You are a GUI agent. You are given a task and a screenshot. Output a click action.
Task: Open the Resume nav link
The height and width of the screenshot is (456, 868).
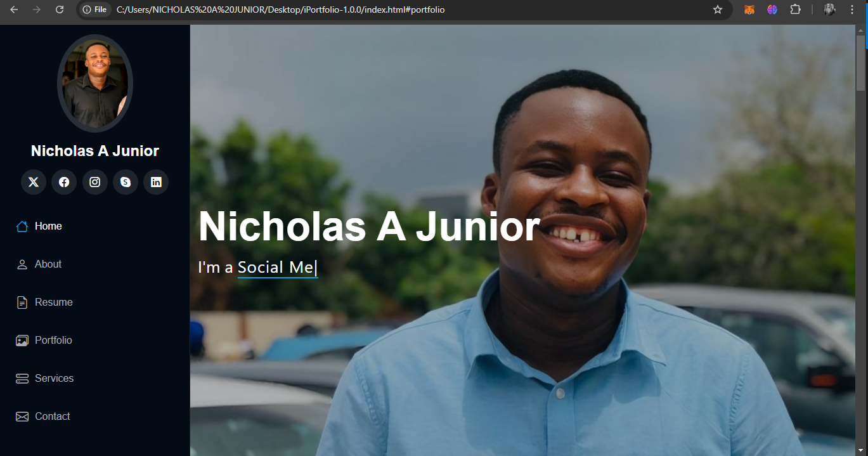click(x=53, y=303)
